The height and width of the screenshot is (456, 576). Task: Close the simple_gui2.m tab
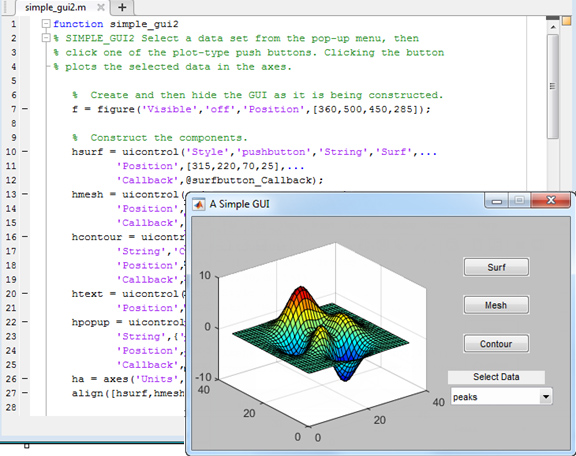[101, 7]
